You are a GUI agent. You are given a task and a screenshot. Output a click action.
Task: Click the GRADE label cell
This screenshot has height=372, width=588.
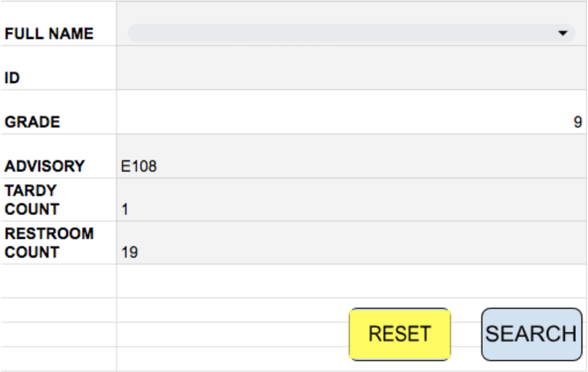click(59, 112)
